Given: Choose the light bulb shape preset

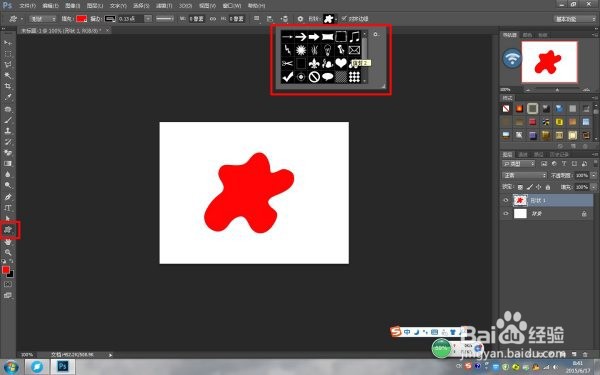Looking at the screenshot, I should pos(328,50).
